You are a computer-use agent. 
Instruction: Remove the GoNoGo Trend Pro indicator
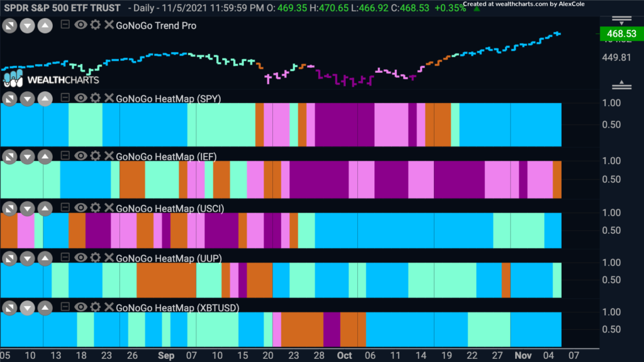tap(109, 25)
